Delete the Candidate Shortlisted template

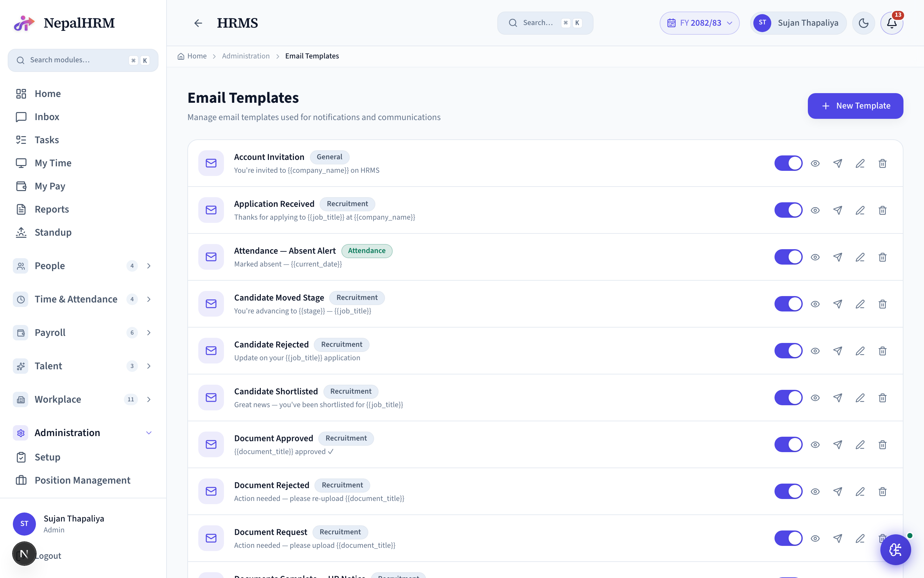pos(882,398)
